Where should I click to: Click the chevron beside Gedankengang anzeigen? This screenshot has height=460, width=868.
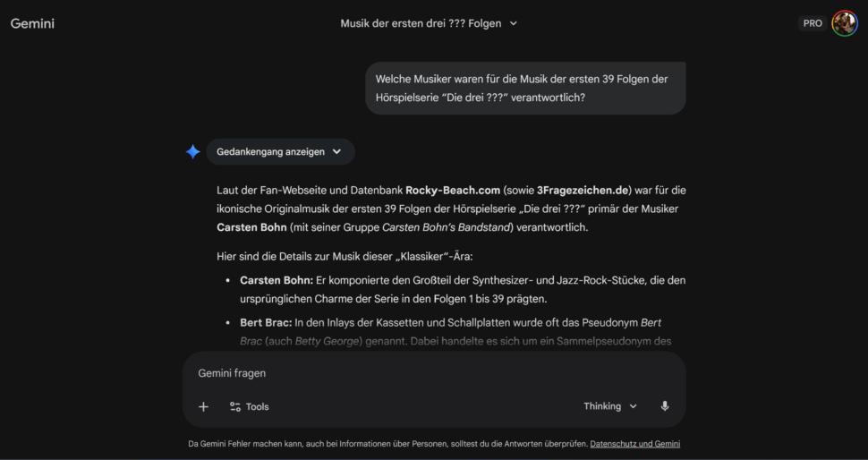click(x=336, y=152)
